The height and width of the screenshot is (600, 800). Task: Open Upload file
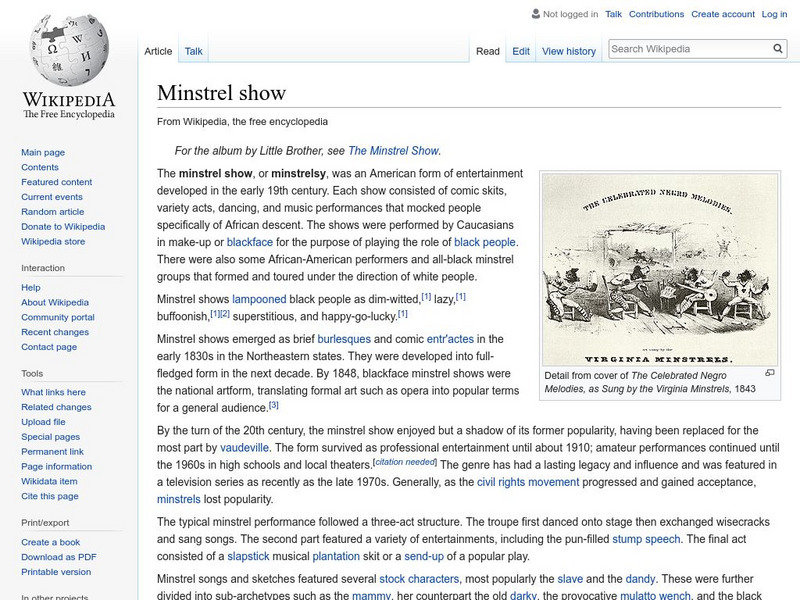tap(43, 421)
